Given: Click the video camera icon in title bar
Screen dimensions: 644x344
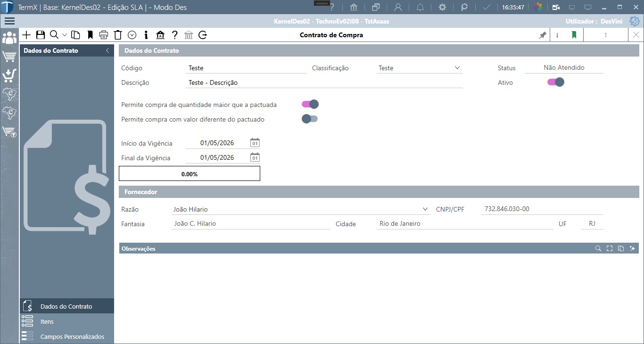Looking at the screenshot, I should [x=556, y=7].
